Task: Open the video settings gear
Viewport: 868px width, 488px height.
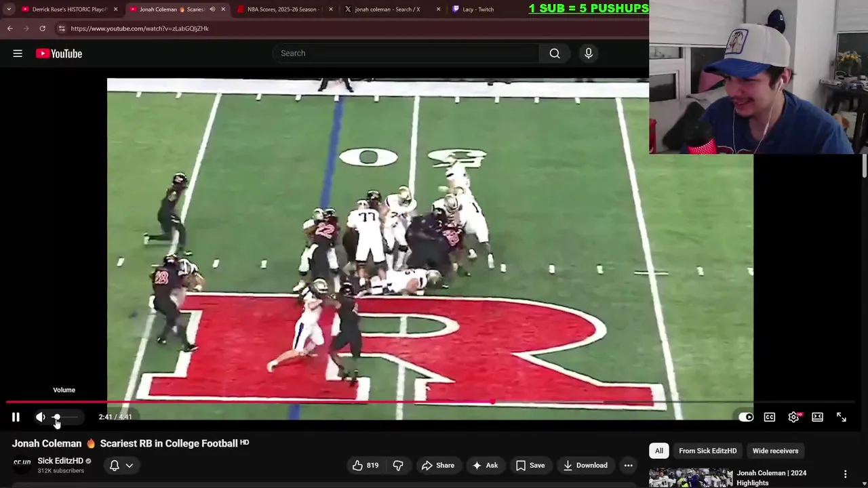Action: [x=793, y=417]
